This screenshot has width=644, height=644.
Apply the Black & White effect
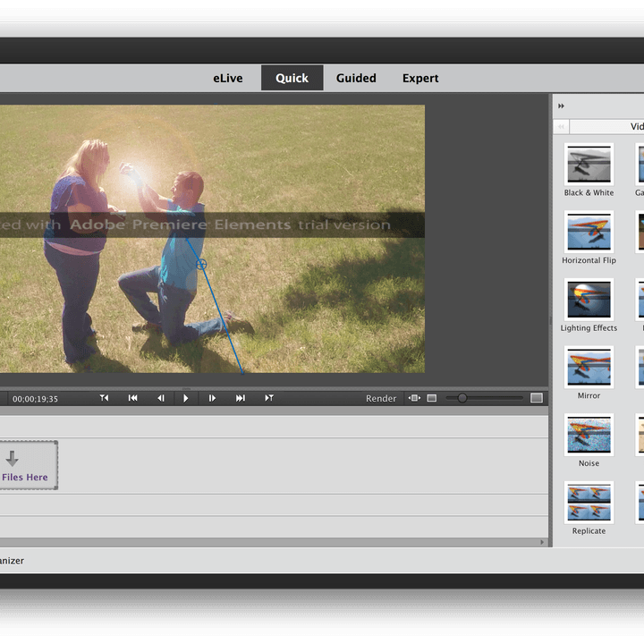click(x=589, y=165)
